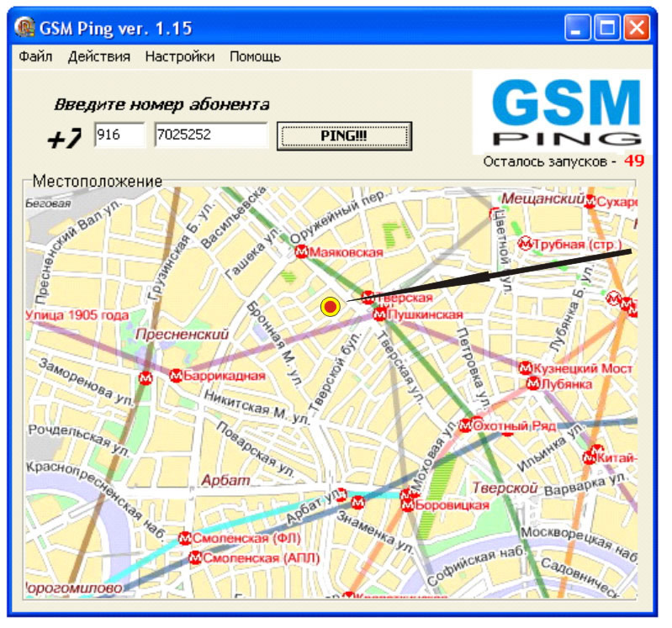The width and height of the screenshot is (672, 628).
Task: Click the metro icon left of Баррикадная
Action: tap(146, 378)
